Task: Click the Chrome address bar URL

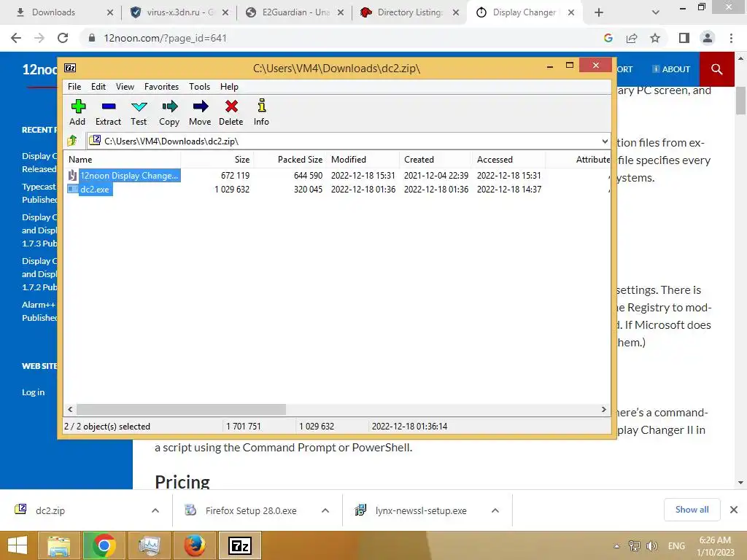Action: coord(165,38)
